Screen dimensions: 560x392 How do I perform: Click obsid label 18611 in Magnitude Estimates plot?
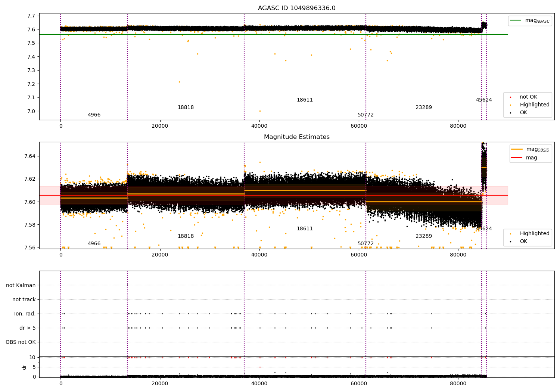[305, 229]
